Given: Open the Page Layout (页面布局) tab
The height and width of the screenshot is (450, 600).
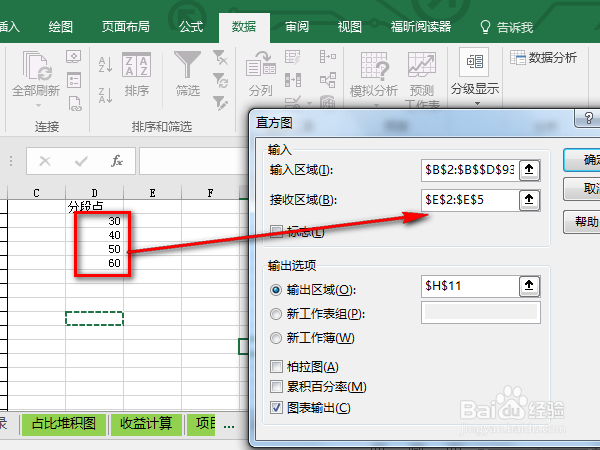Looking at the screenshot, I should (x=126, y=27).
